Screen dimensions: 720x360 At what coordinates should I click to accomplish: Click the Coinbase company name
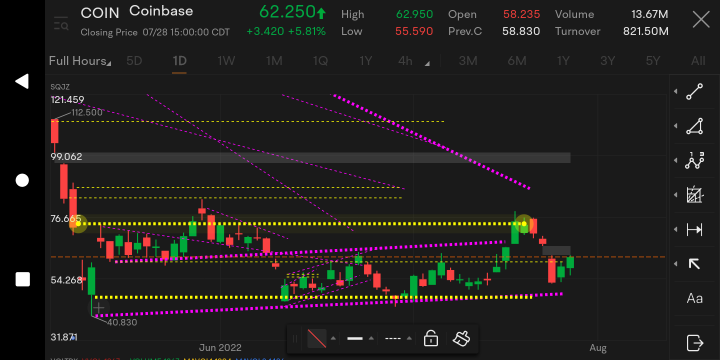pyautogui.click(x=161, y=11)
